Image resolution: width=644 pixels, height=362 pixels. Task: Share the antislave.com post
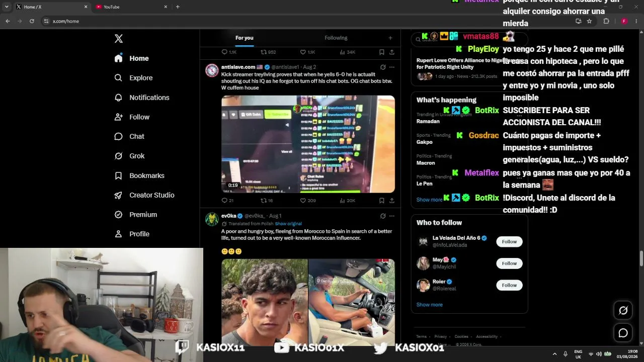[391, 201]
